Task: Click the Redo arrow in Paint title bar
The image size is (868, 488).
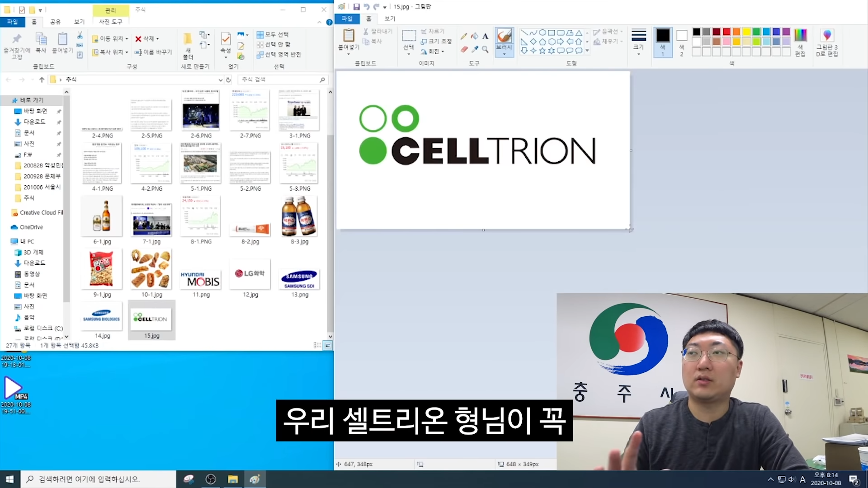Action: point(376,7)
